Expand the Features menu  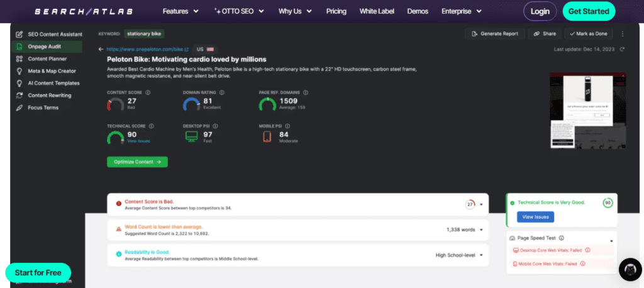(180, 11)
